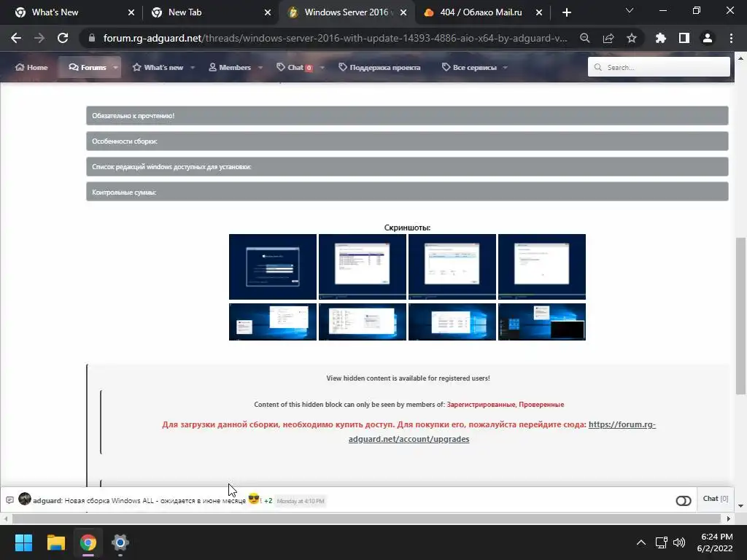Expand the Особенности сборки spoiler
This screenshot has width=747, height=560.
coord(407,141)
